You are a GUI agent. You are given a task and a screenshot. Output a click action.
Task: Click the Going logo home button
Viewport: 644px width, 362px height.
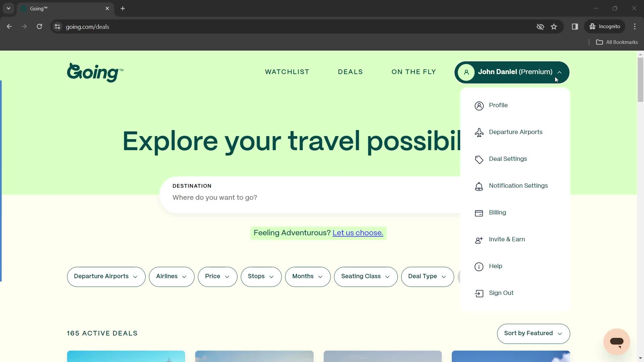95,72
